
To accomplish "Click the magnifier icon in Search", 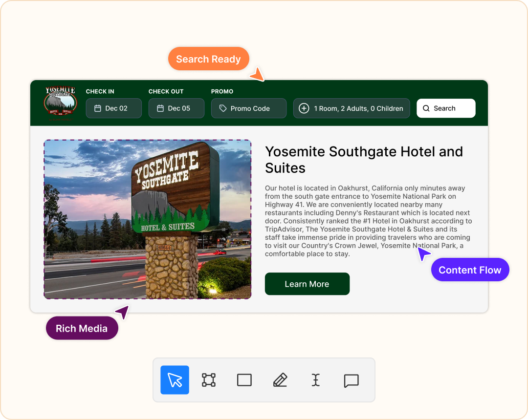I will [426, 108].
